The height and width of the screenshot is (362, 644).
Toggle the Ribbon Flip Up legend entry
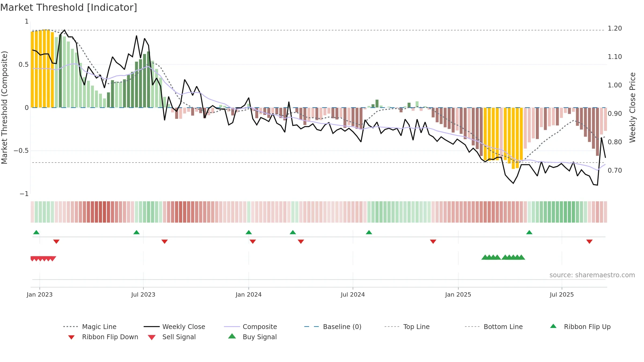[x=580, y=327]
